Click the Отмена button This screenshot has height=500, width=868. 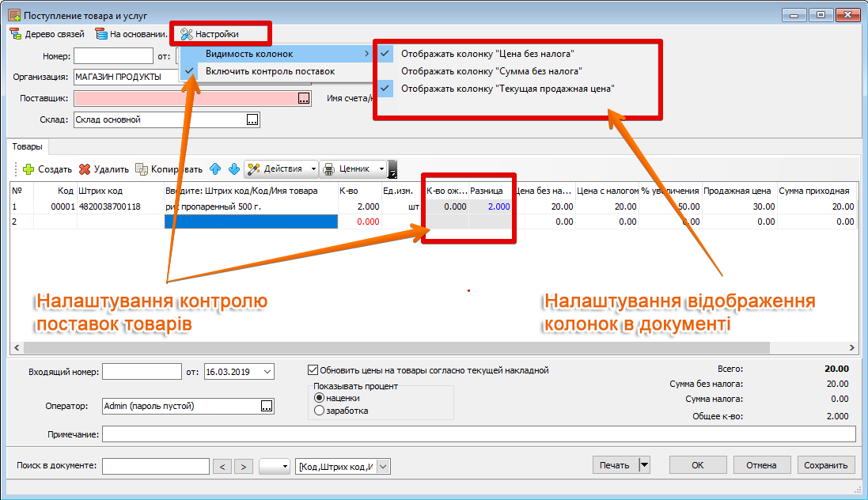pyautogui.click(x=761, y=465)
